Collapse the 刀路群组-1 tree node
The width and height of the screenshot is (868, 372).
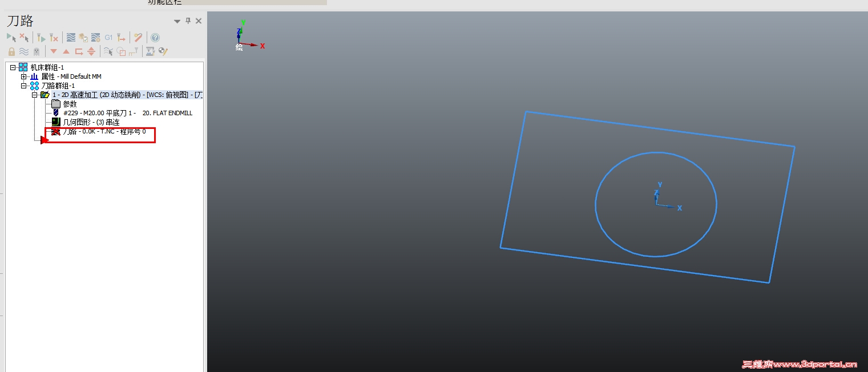(x=23, y=86)
